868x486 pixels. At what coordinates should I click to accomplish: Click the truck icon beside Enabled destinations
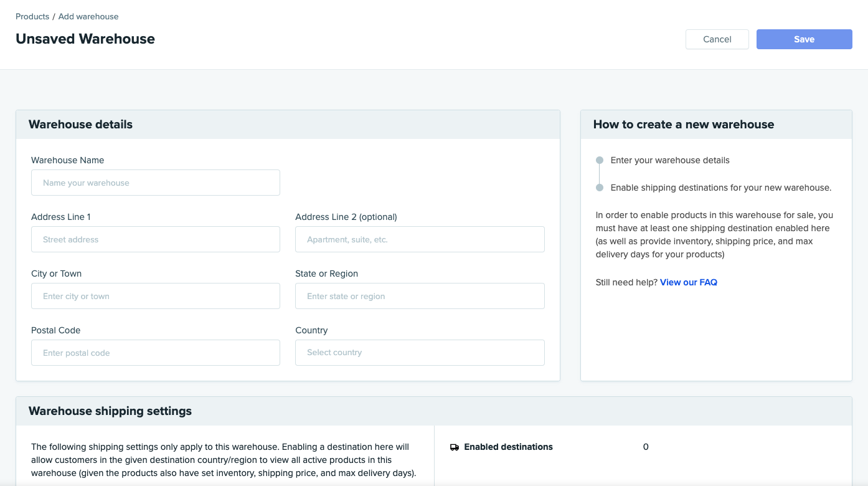(x=454, y=447)
